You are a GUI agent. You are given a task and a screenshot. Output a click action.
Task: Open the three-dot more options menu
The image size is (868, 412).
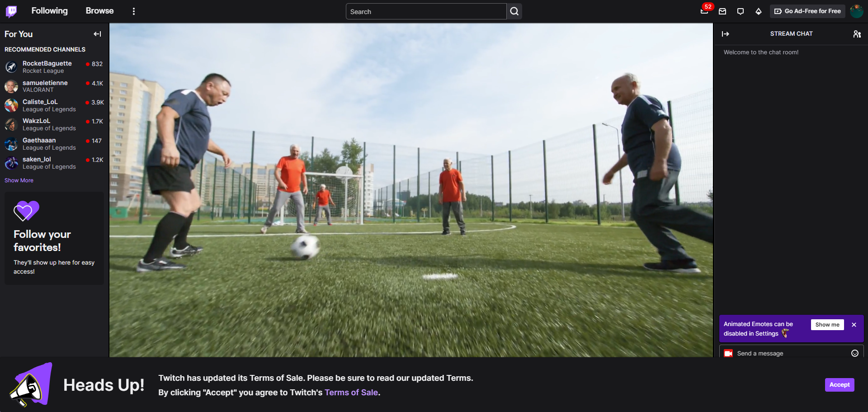pos(133,11)
